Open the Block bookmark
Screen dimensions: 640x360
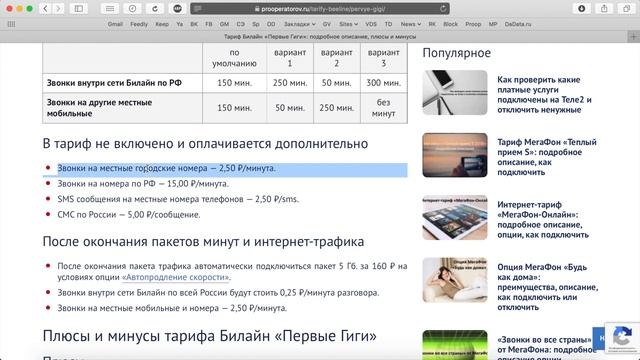[x=450, y=24]
